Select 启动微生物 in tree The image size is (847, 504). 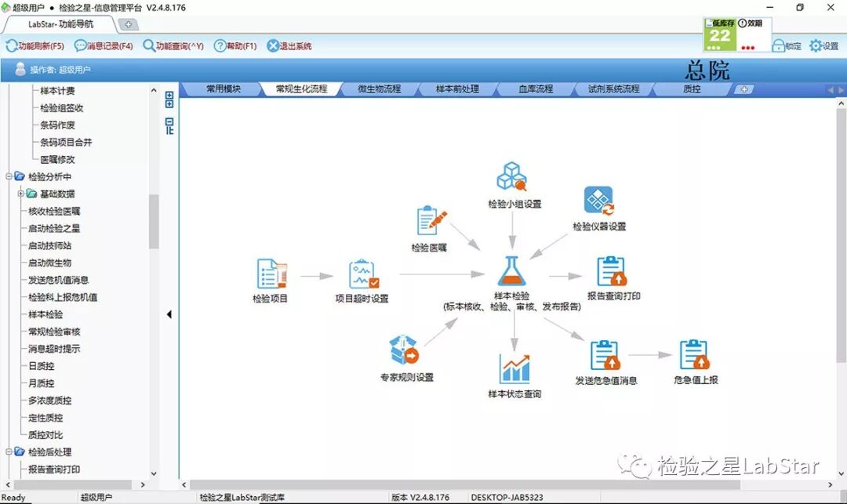point(49,263)
